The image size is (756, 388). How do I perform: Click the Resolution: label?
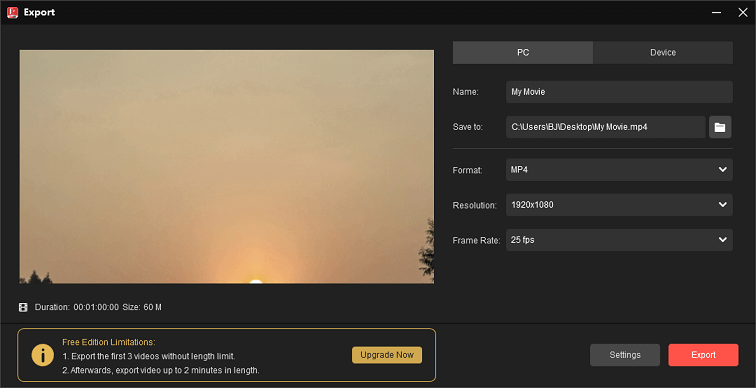point(474,205)
